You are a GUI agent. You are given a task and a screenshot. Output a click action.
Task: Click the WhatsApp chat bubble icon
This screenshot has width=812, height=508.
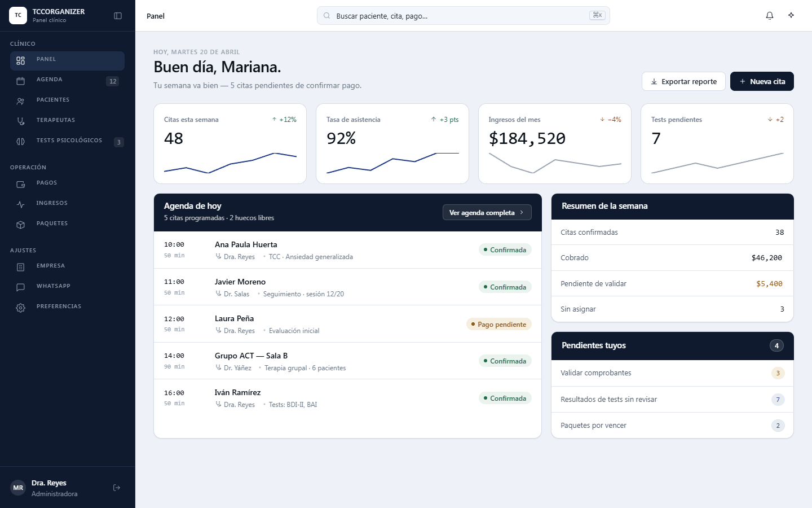21,287
